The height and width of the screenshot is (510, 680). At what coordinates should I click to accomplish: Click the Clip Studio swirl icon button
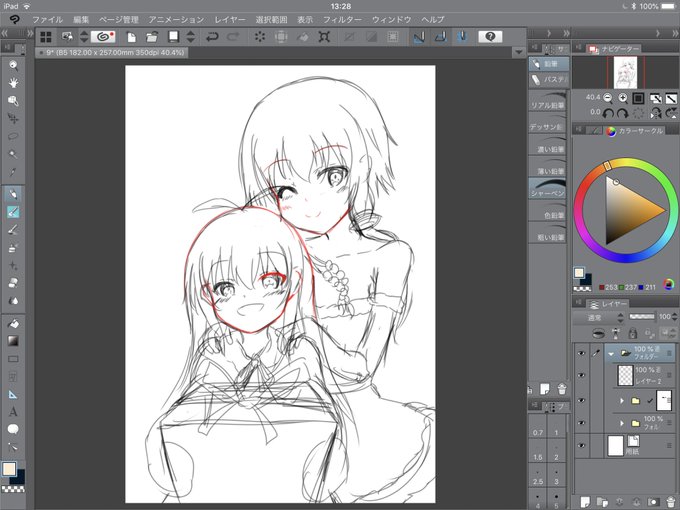click(x=103, y=37)
